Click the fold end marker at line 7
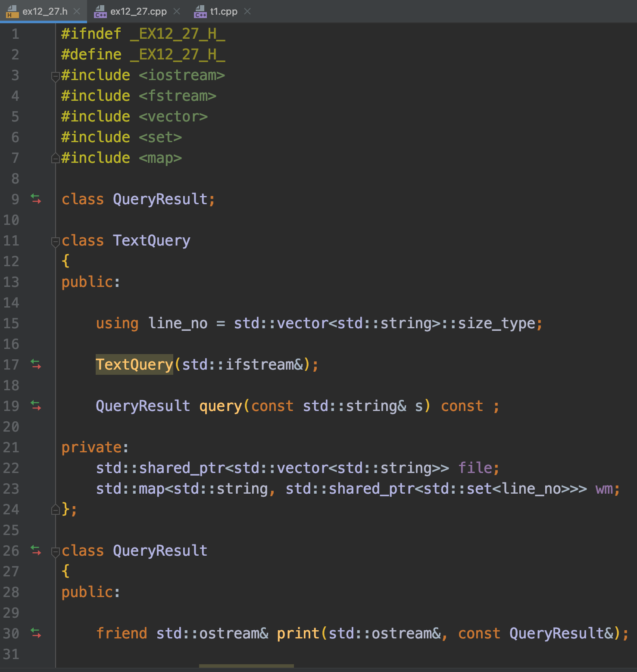Image resolution: width=637 pixels, height=672 pixels. click(x=55, y=158)
